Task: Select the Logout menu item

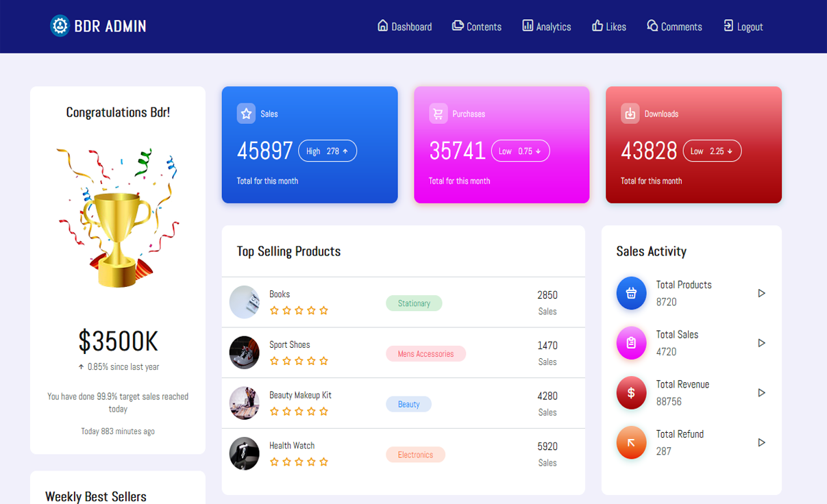Action: [x=743, y=26]
